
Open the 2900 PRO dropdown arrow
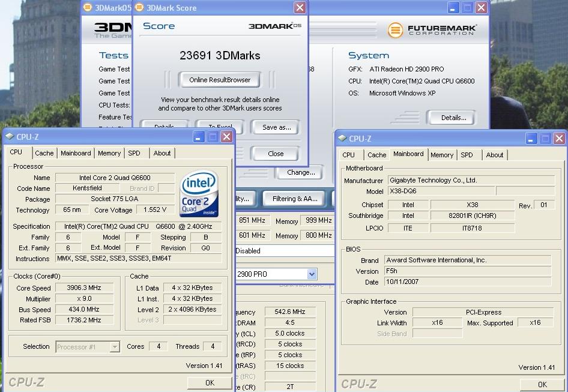312,274
